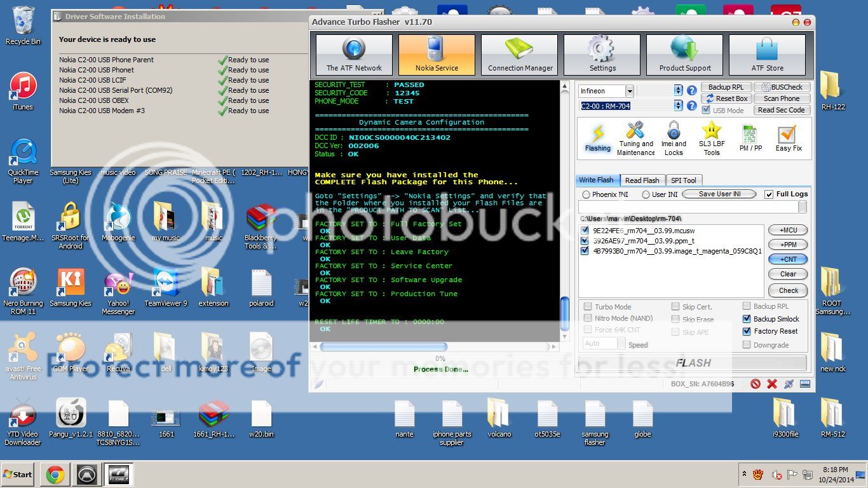Uncheck the Factory Reset option

(747, 331)
